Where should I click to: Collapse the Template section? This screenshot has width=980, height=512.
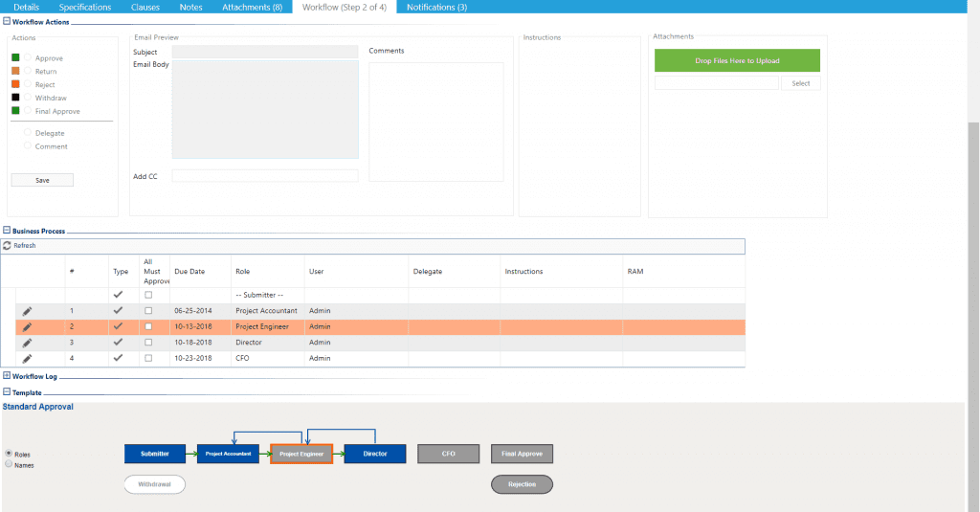[7, 392]
